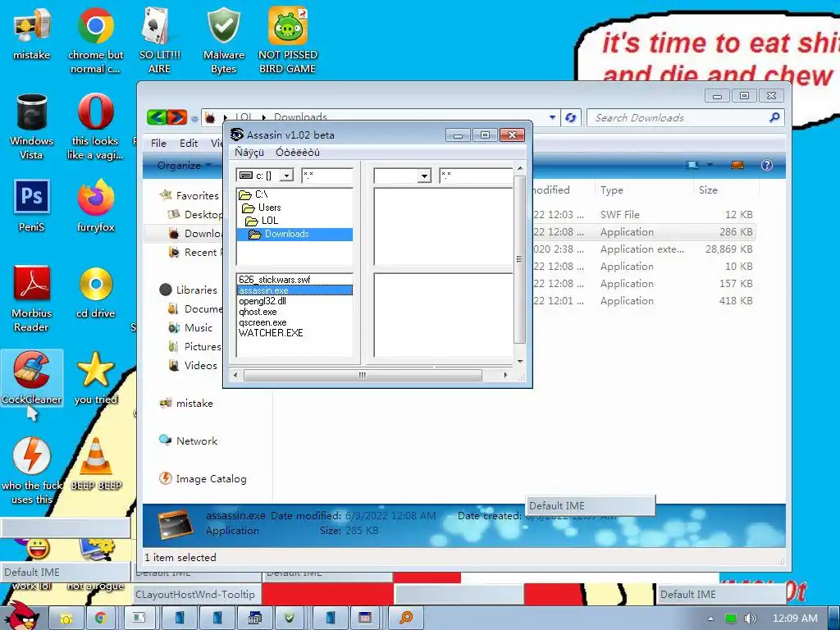
Task: Open the NOT PISSED BIRD GAME icon
Action: (287, 41)
